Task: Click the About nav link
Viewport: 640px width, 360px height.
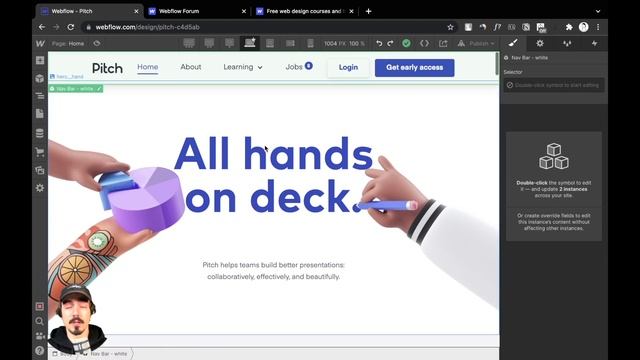Action: click(x=191, y=67)
